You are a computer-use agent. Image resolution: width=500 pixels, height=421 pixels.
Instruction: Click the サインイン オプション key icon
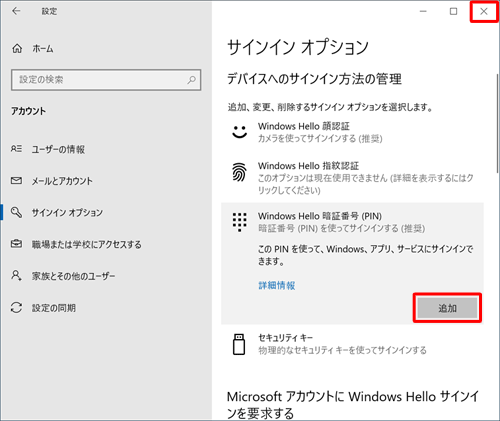point(16,212)
